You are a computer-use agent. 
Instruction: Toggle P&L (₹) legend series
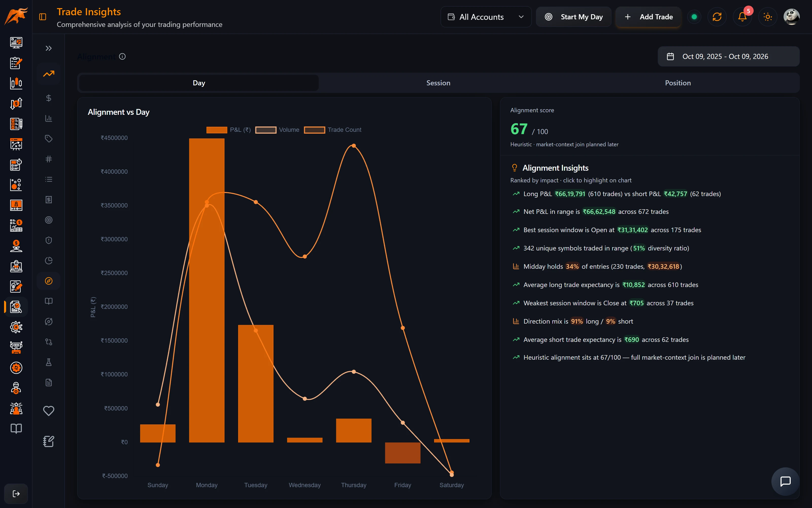click(228, 130)
